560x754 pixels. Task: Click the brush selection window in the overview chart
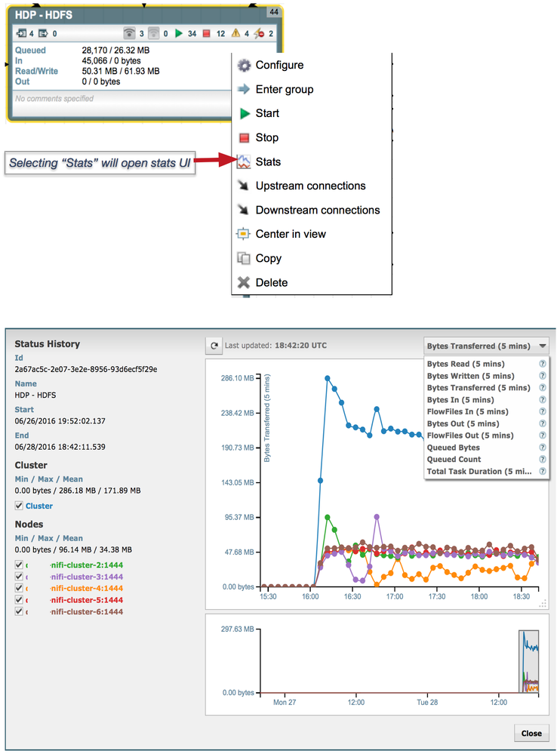point(529,661)
